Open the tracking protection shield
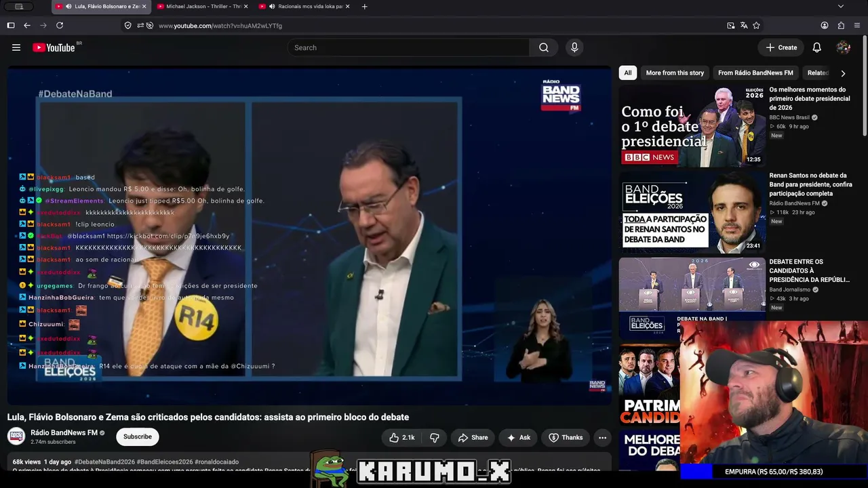Viewport: 868px width, 488px height. [127, 25]
